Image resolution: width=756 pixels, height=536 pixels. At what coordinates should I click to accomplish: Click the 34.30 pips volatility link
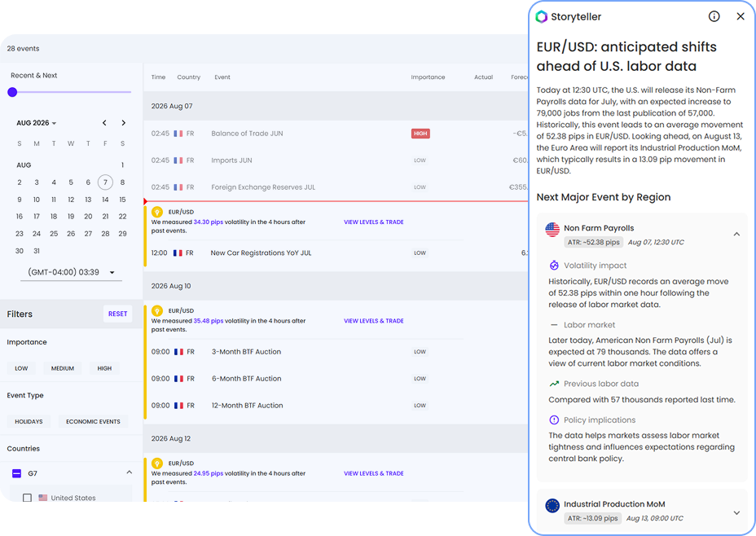[209, 222]
